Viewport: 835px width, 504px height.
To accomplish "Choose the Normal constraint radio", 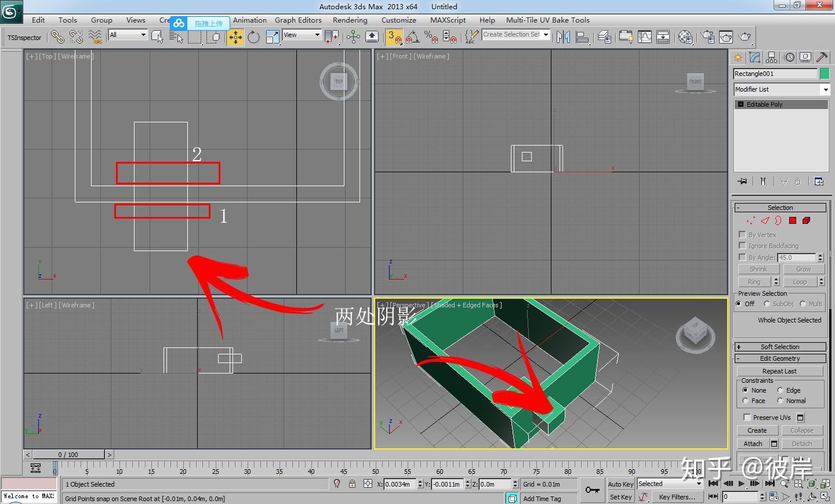I will (x=780, y=401).
